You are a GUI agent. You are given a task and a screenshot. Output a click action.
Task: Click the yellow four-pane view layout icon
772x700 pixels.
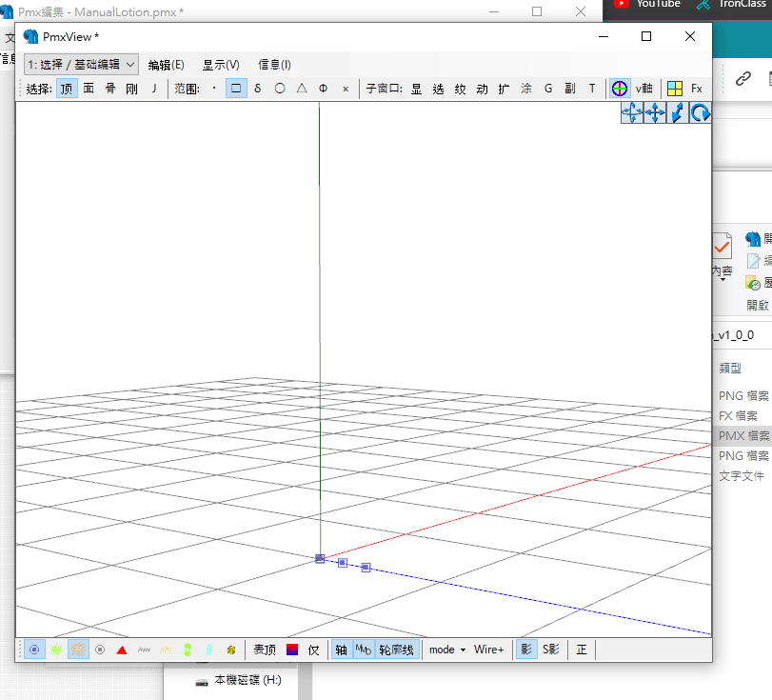675,89
